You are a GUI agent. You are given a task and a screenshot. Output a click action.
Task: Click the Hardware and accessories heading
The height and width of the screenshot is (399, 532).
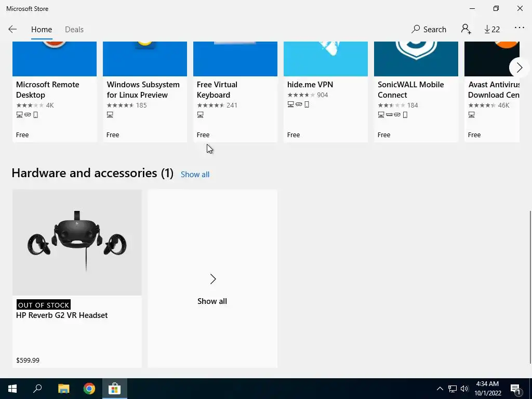click(x=92, y=173)
